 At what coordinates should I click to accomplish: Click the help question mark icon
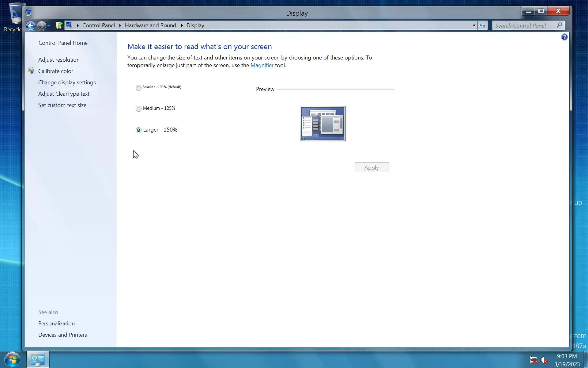[x=564, y=37]
